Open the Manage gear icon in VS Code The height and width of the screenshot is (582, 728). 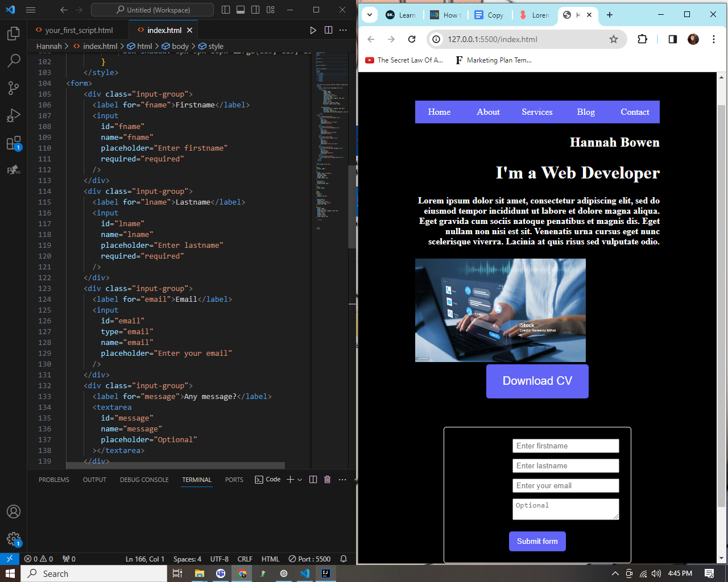pos(14,539)
